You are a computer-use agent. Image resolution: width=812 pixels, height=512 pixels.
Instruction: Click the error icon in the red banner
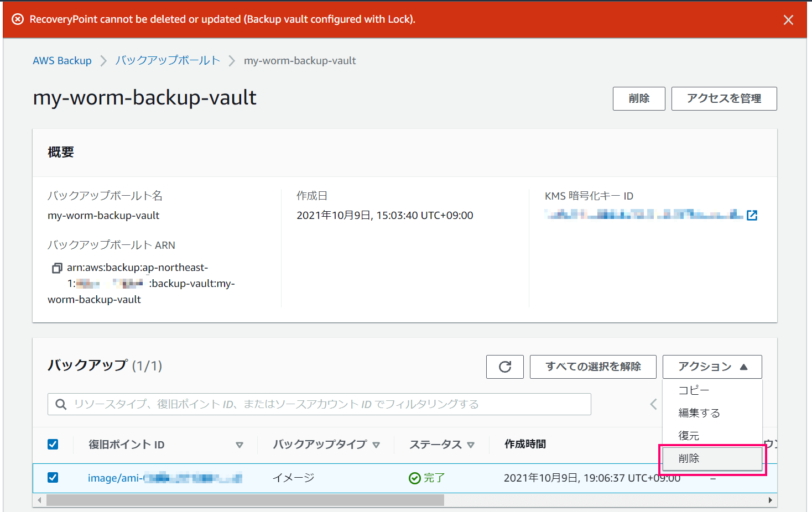coord(17,19)
